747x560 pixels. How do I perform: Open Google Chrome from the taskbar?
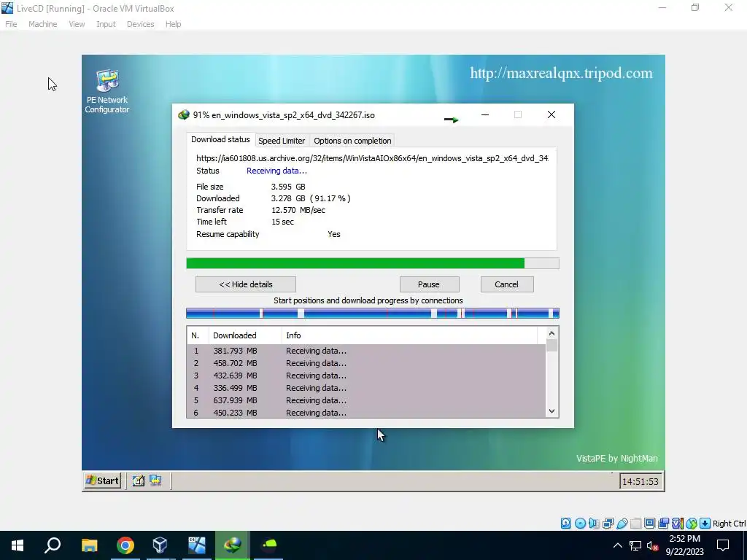(125, 545)
